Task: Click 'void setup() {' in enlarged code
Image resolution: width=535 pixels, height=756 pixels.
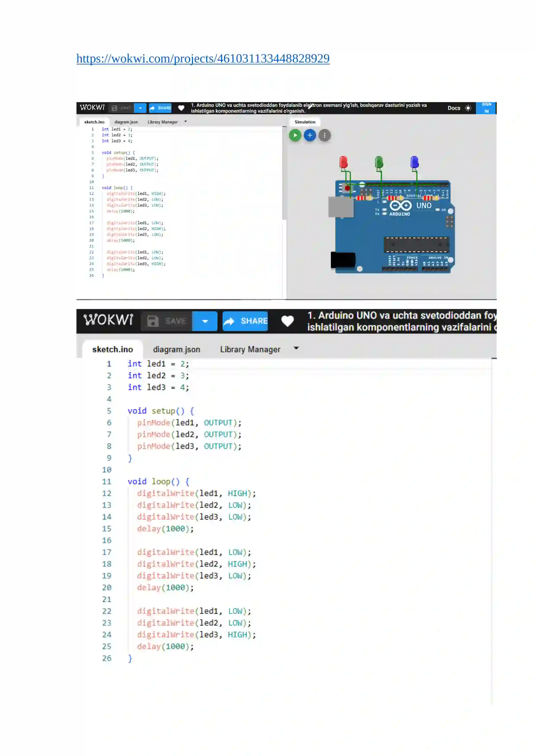Action: point(160,411)
